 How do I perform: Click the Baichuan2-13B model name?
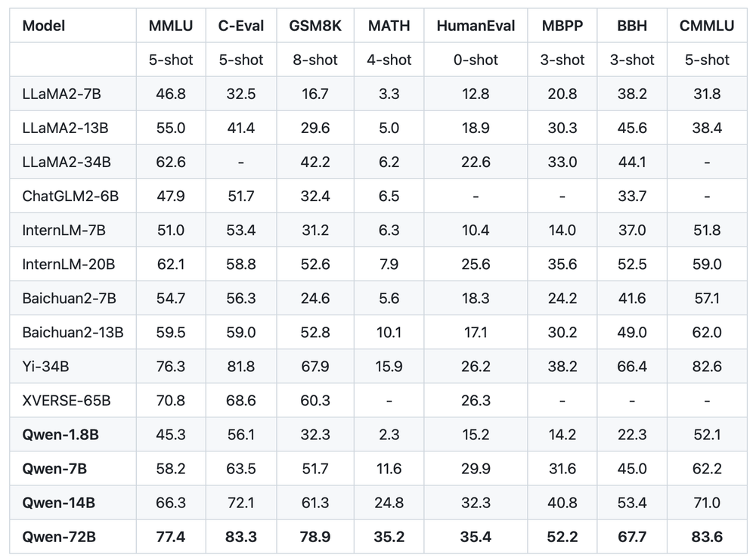click(x=73, y=333)
